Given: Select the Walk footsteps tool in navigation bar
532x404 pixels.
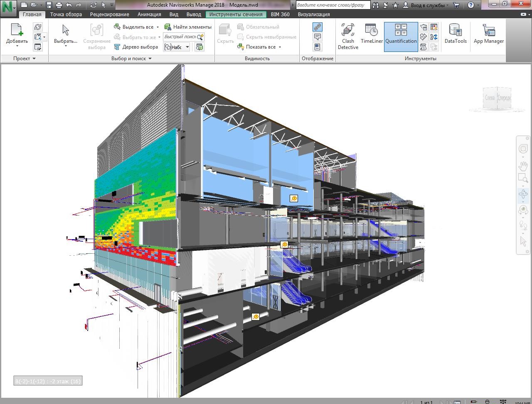Looking at the screenshot, I should (523, 225).
